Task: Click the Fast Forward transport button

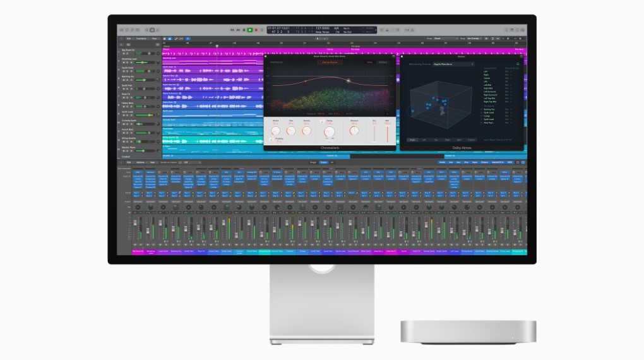Action: coord(239,30)
